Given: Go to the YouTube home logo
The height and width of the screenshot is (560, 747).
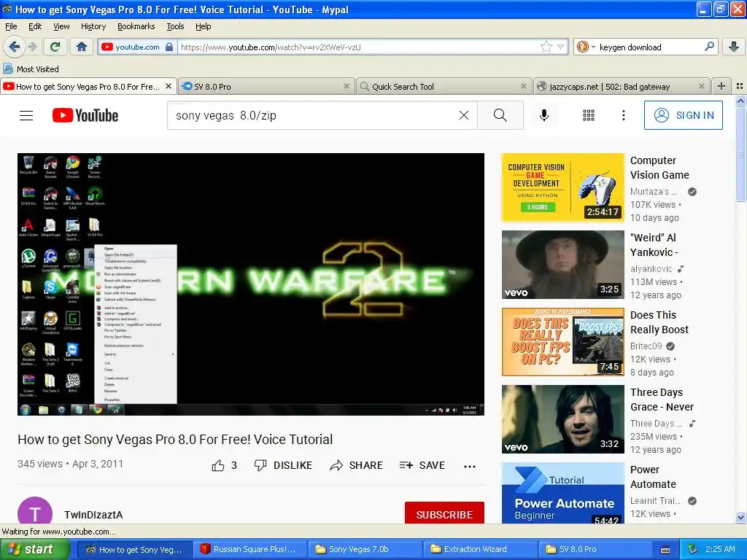Looking at the screenshot, I should click(x=85, y=115).
